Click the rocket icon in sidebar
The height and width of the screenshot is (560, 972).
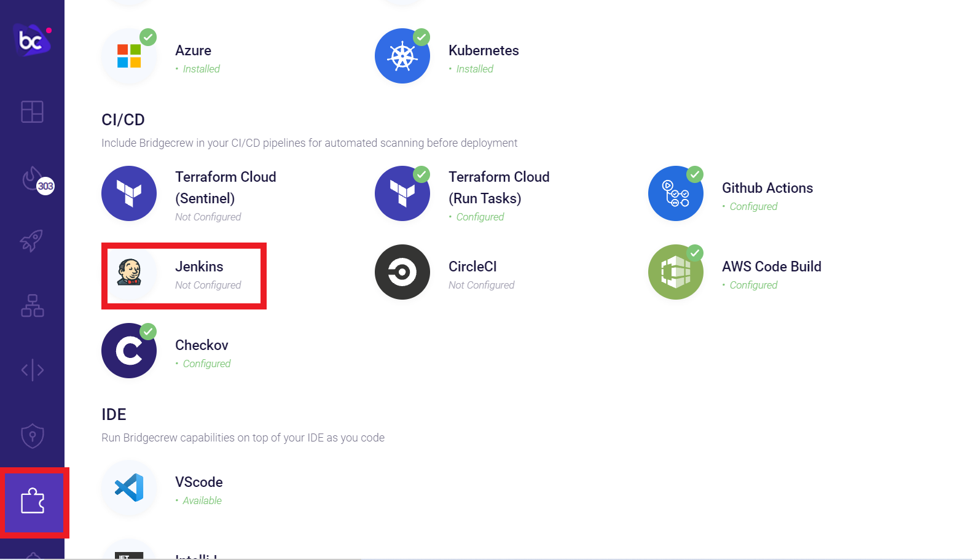pos(32,241)
